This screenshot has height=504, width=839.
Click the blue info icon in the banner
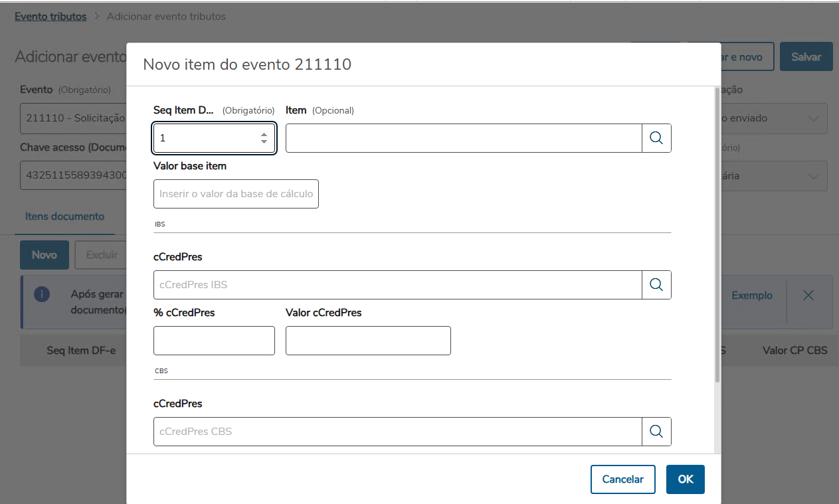coord(42,295)
